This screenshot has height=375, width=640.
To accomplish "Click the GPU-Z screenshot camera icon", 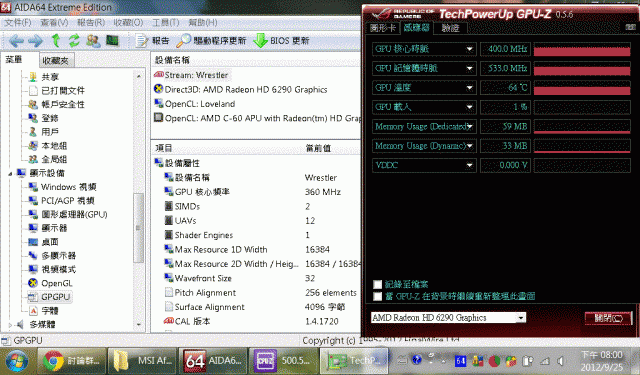I will (x=630, y=27).
